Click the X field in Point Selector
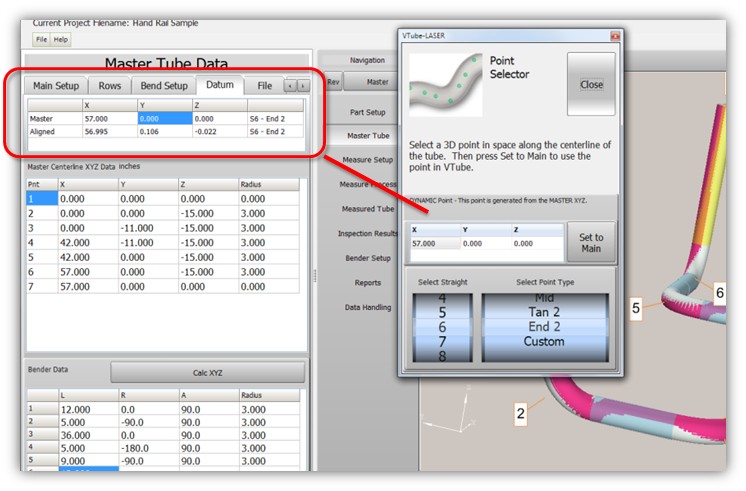The width and height of the screenshot is (746, 491). coord(435,243)
